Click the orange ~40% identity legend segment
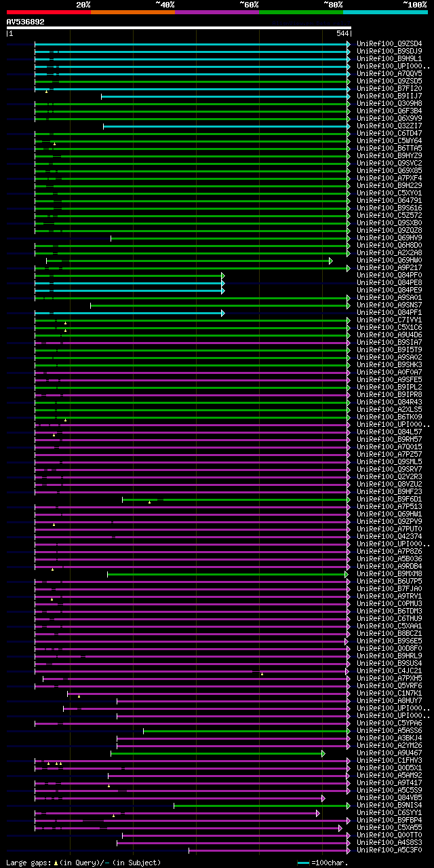This screenshot has height=868, width=434. [132, 12]
